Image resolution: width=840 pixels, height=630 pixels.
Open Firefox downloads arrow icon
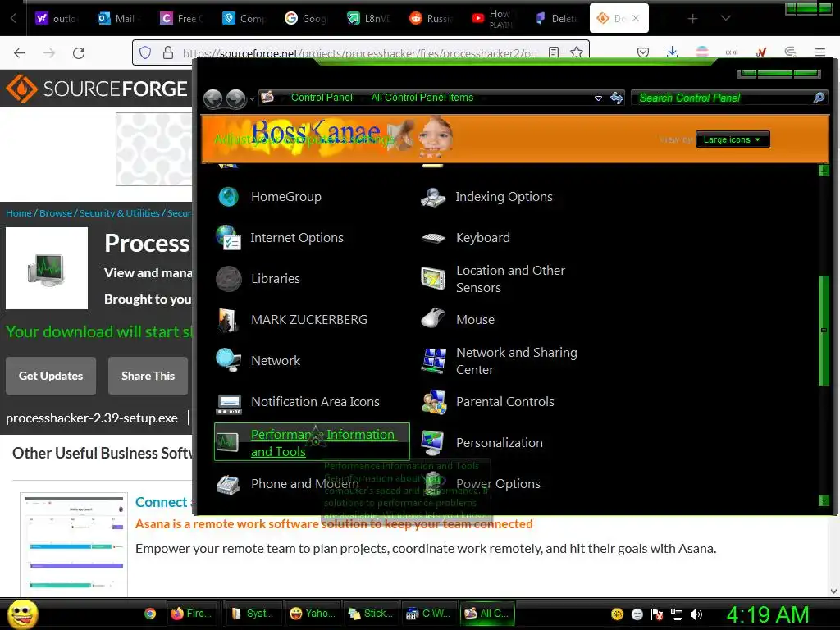(672, 52)
